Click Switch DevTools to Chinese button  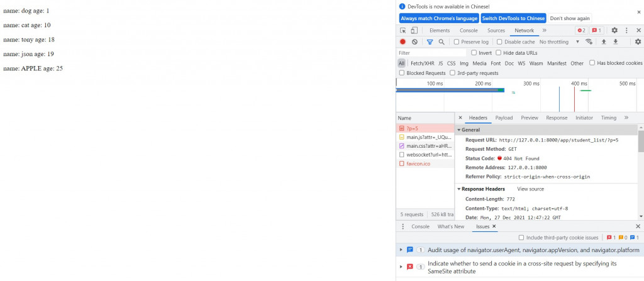pos(513,18)
